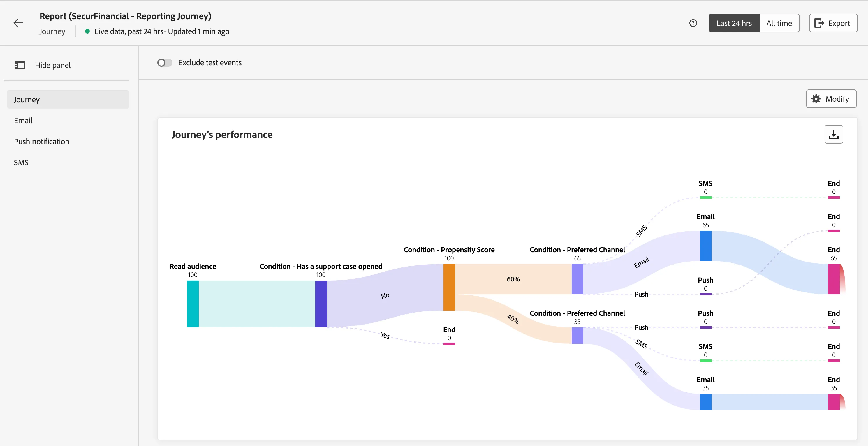
Task: Click the 40% flow path label
Action: [x=513, y=319]
